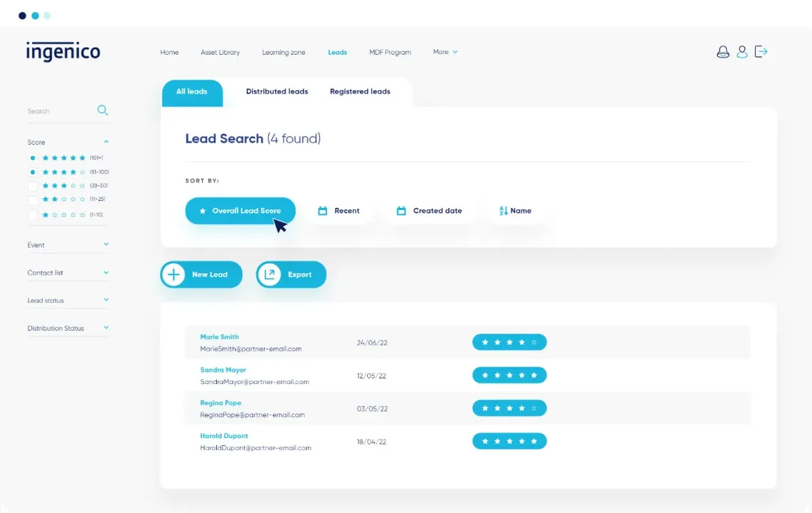Check the 2-star (11-25) score filter
Screen dimensions: 812x513
(x=32, y=200)
